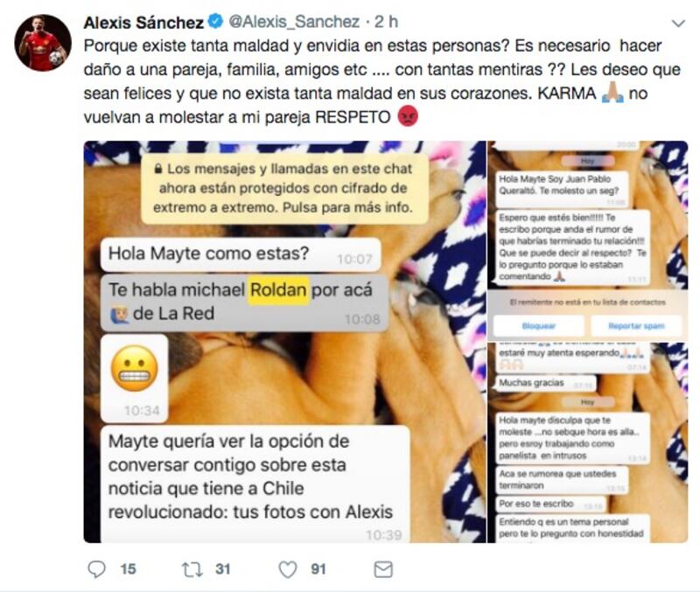Open the tweet options chevron

[x=678, y=24]
